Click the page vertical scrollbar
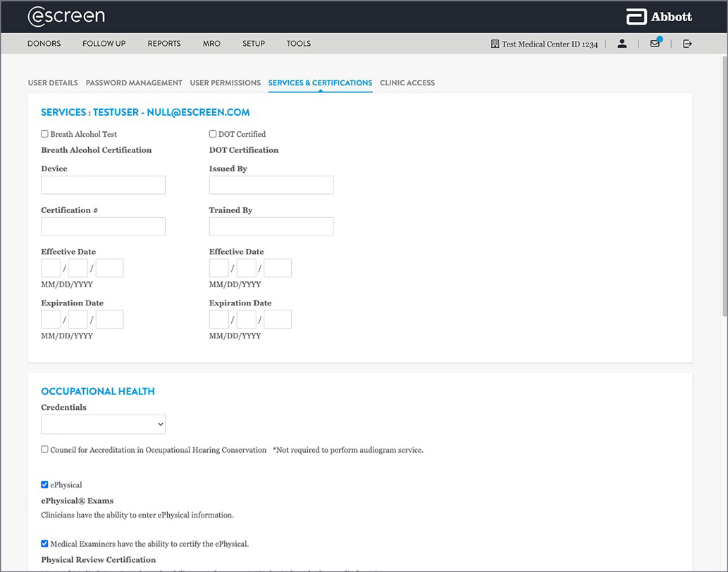This screenshot has height=572, width=728. tap(723, 212)
